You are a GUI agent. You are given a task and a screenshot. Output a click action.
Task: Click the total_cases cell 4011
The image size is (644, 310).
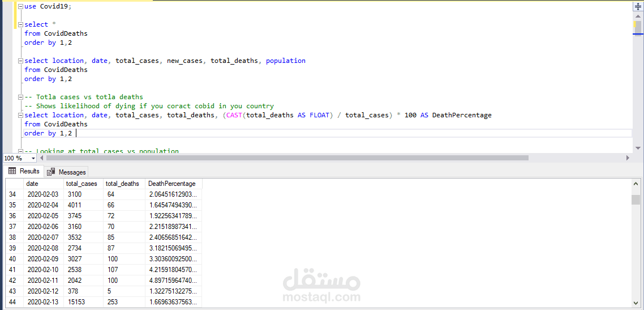83,205
